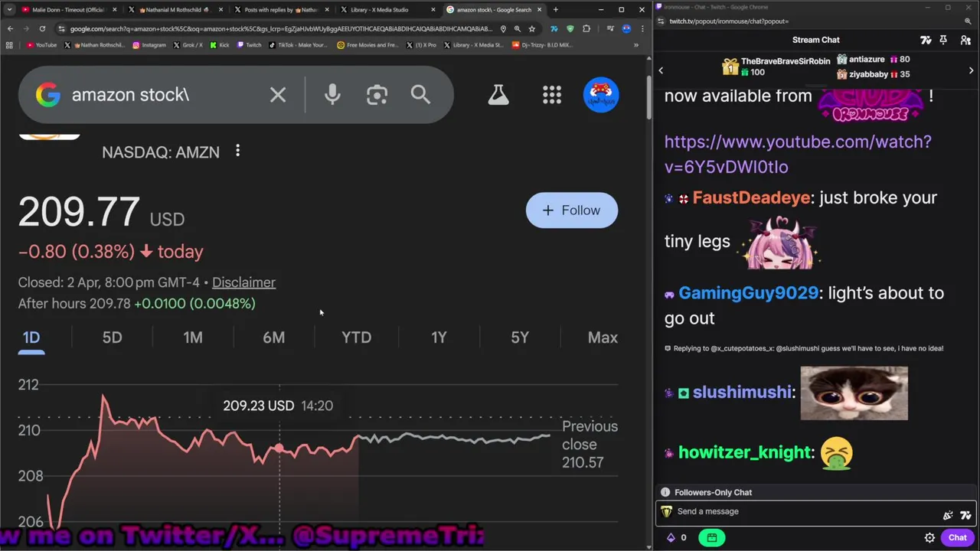Viewport: 980px width, 551px height.
Task: Click the address bar URL in main Chrome
Action: click(281, 29)
